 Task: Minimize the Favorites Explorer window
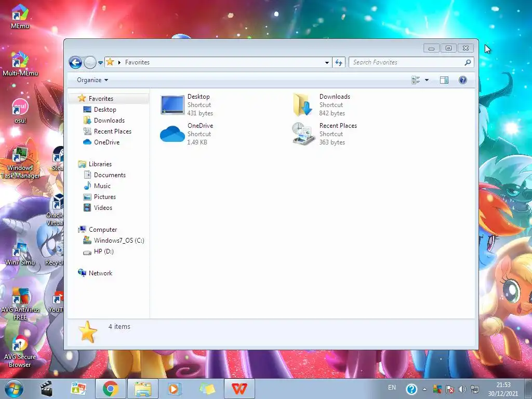431,48
